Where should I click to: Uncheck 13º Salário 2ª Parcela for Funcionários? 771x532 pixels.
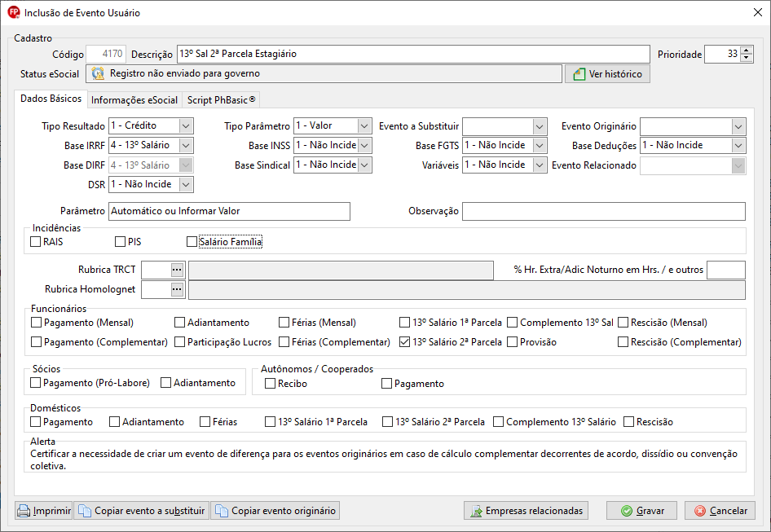coord(404,341)
